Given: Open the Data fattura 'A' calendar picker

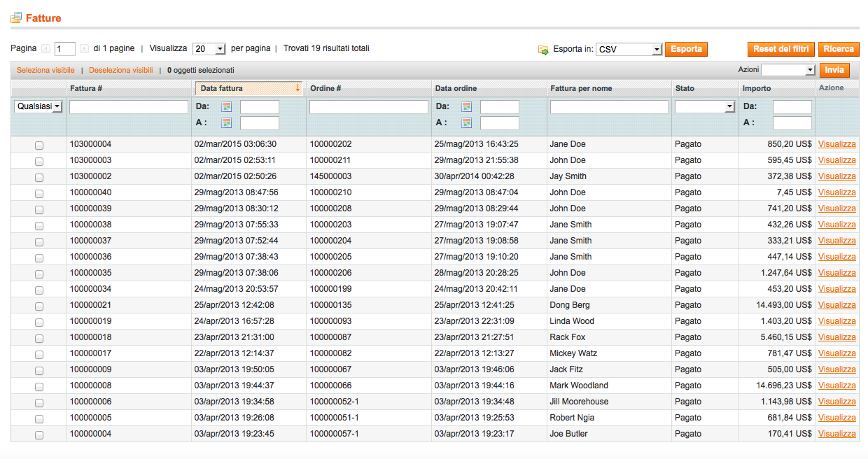Looking at the screenshot, I should [x=226, y=123].
